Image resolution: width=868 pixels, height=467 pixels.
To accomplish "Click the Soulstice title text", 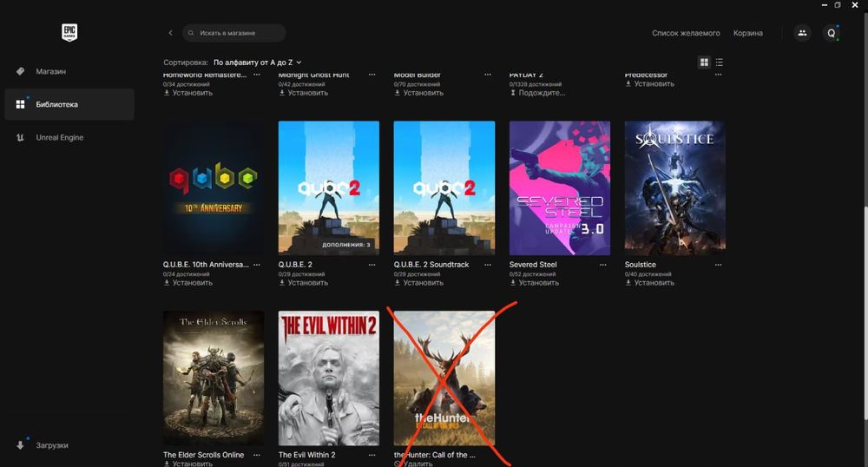I will (x=641, y=265).
